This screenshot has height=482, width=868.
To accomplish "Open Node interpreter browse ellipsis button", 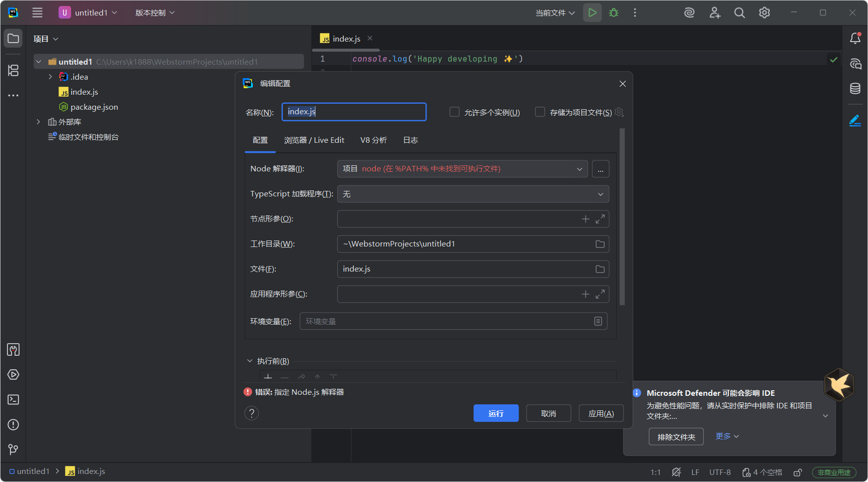I will click(x=600, y=169).
